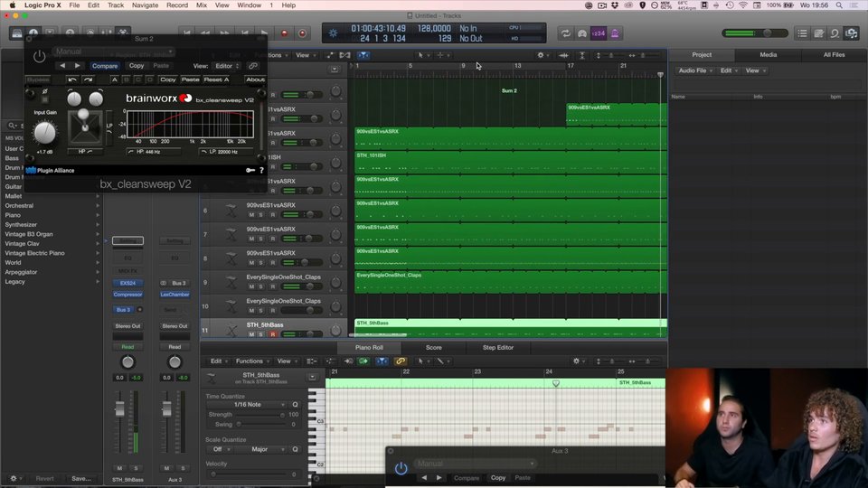Disable record on STH_5thBass track

coord(272,334)
